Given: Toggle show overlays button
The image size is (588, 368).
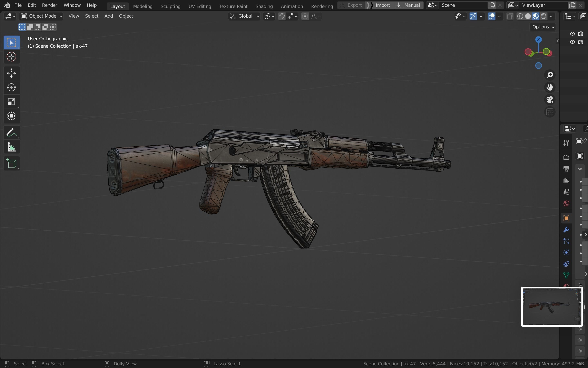Looking at the screenshot, I should (x=492, y=16).
